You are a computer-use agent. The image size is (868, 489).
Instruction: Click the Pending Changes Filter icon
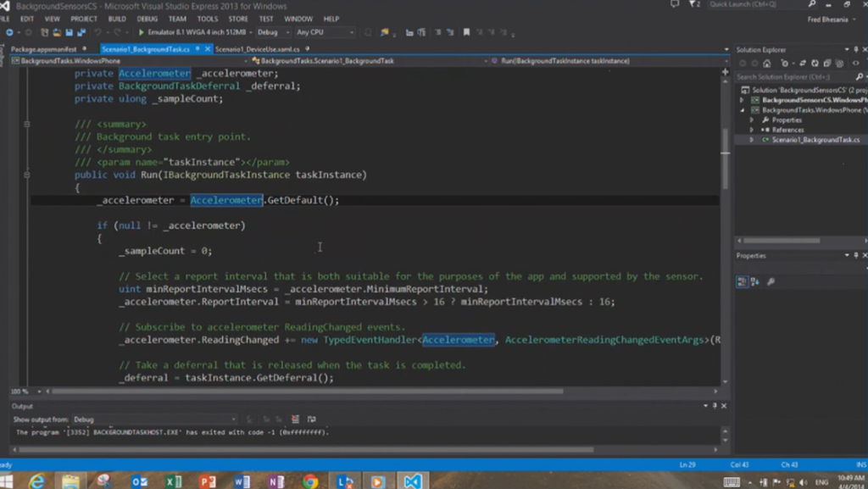784,63
